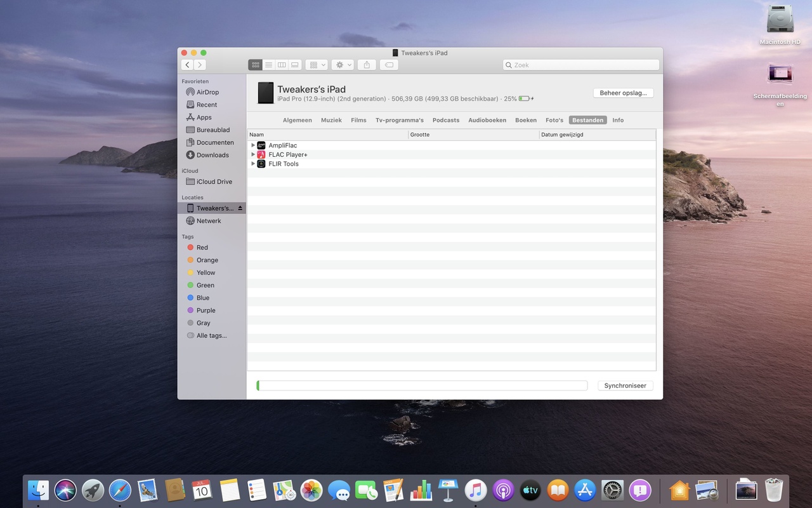The image size is (812, 508).
Task: Open Safari from the Dock
Action: click(x=120, y=490)
